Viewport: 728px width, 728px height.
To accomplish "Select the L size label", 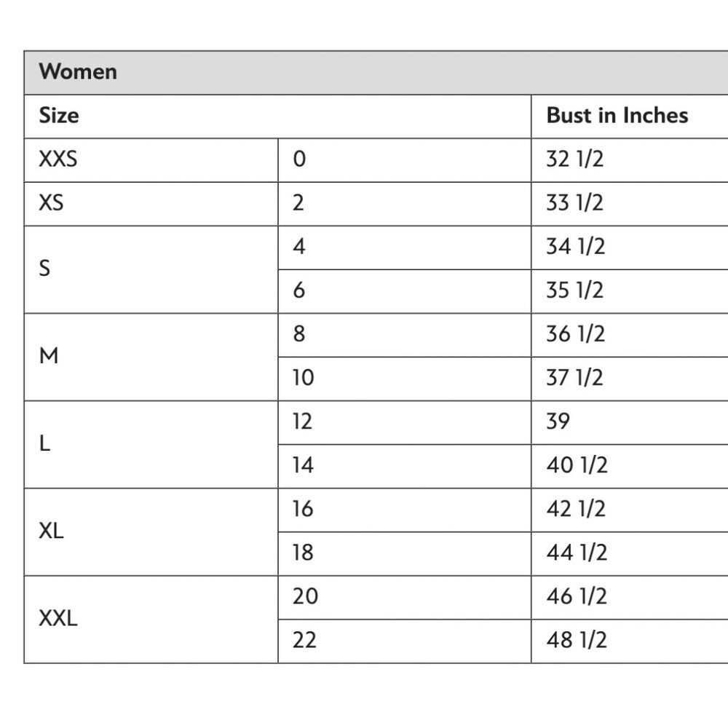I will [x=44, y=443].
